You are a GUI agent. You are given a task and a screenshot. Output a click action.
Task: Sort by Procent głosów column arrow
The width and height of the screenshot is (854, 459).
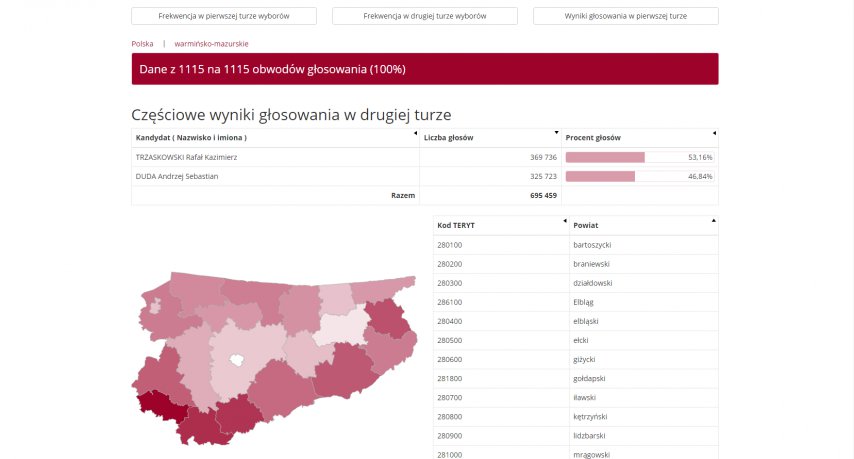coord(714,133)
